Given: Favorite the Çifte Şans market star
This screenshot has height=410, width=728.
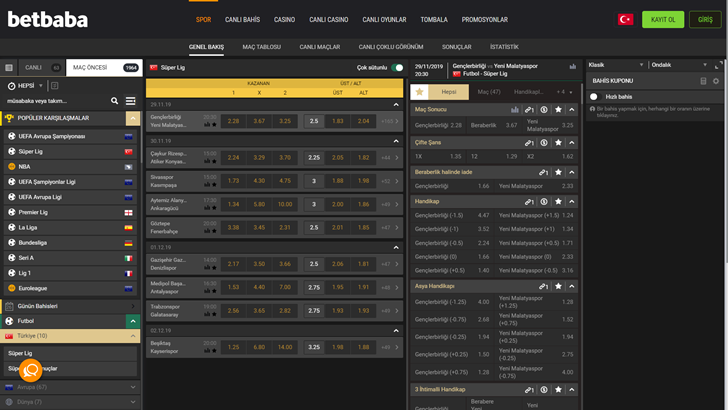Looking at the screenshot, I should (558, 143).
